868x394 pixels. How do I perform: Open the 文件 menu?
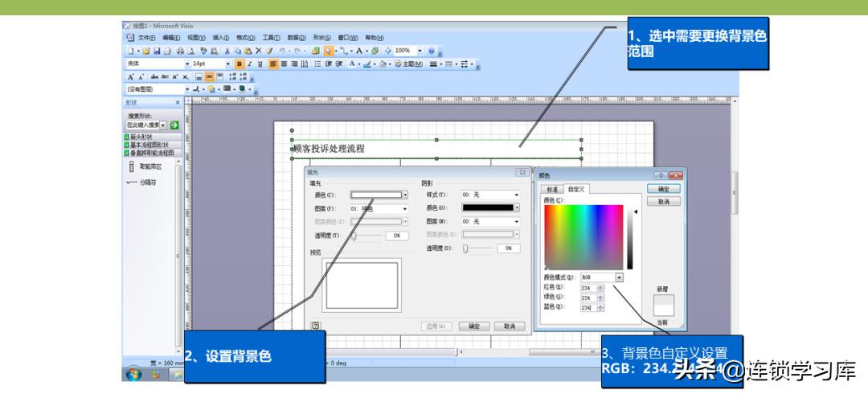[146, 38]
